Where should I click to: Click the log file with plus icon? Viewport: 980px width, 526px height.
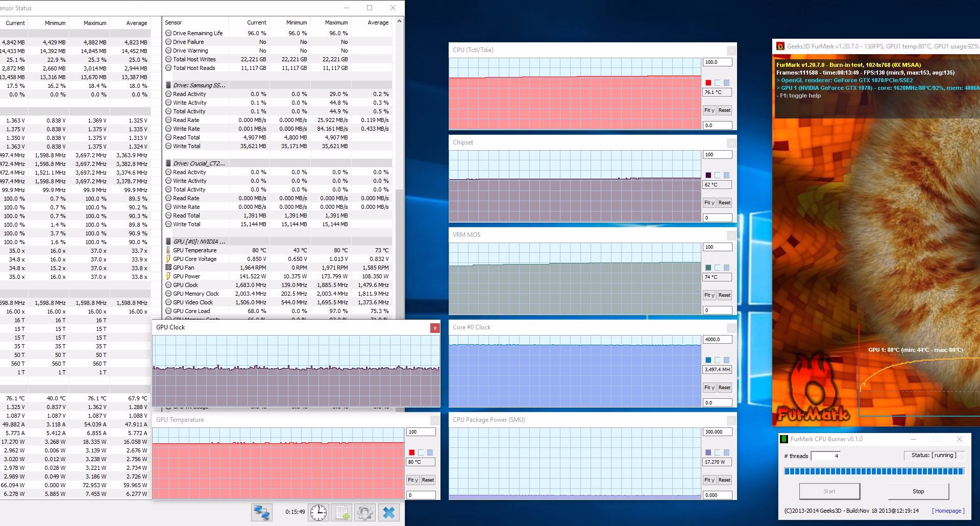pyautogui.click(x=341, y=512)
